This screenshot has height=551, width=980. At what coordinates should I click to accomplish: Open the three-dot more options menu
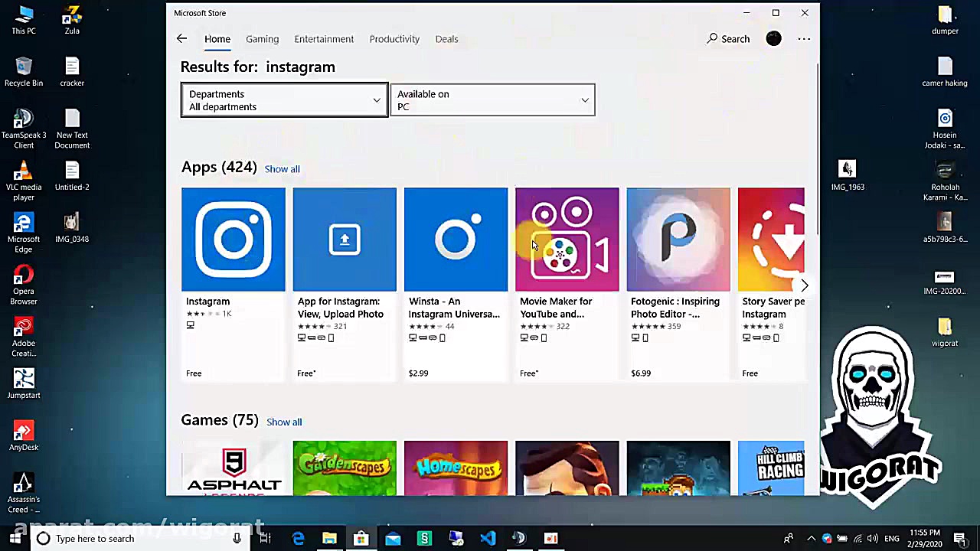pyautogui.click(x=804, y=39)
